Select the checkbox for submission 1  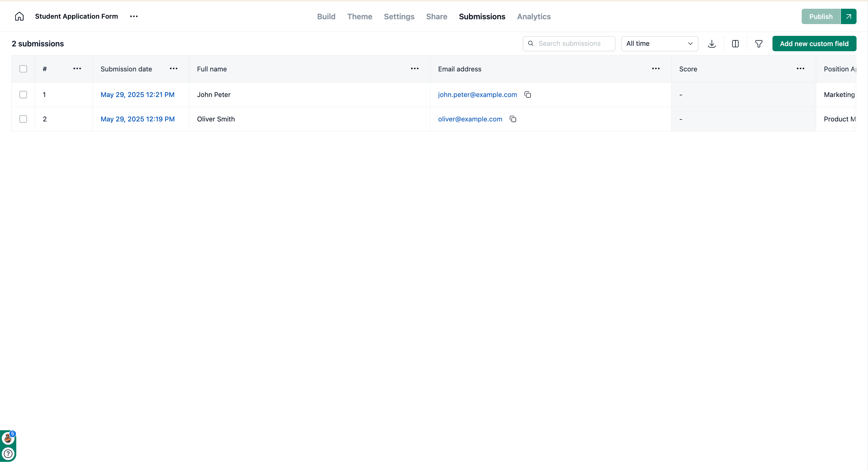(x=23, y=95)
